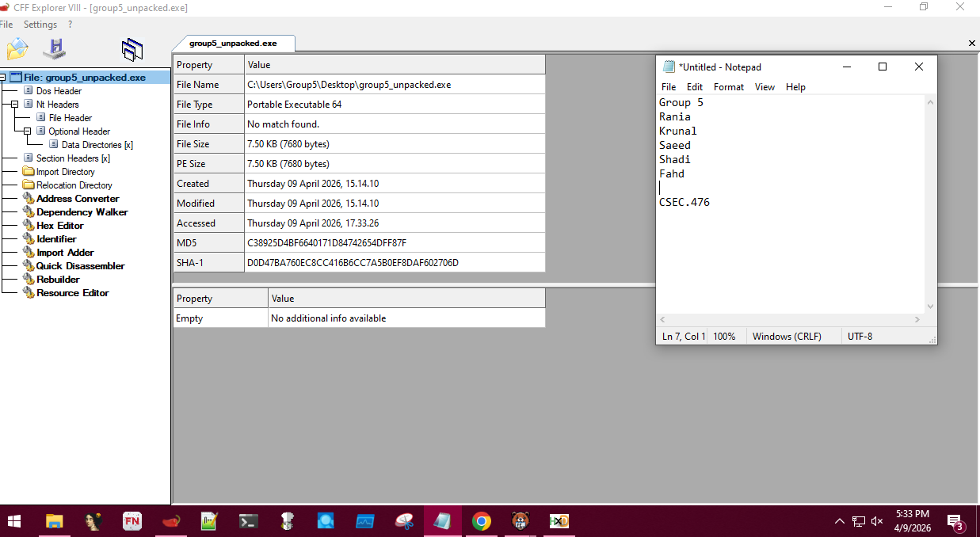Viewport: 980px width, 537px height.
Task: Click inside the Notepad text area on CSEC.476
Action: [684, 202]
